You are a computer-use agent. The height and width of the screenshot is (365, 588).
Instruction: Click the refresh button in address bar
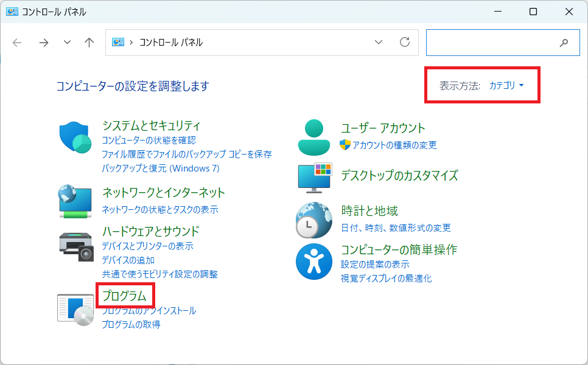coord(404,43)
